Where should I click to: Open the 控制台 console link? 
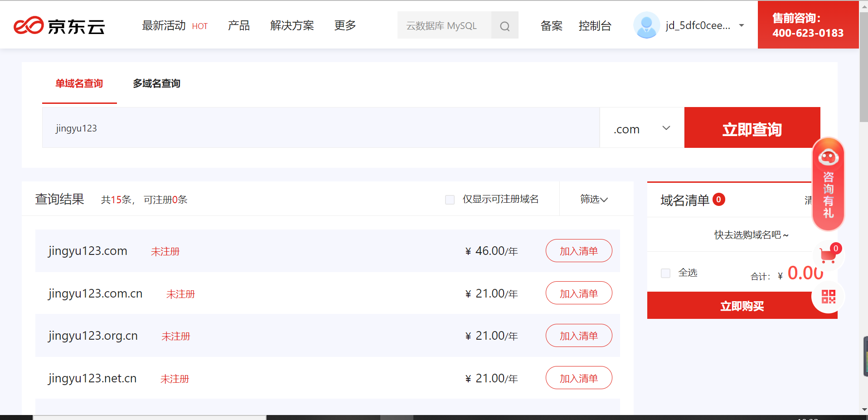tap(595, 26)
